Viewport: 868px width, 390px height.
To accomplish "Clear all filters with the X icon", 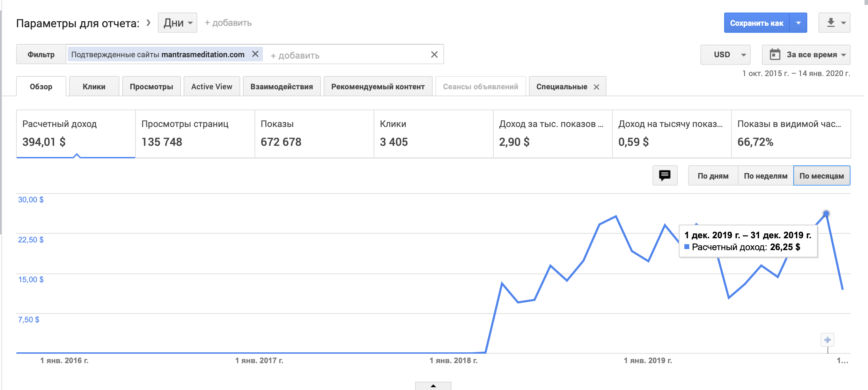I will (x=434, y=54).
